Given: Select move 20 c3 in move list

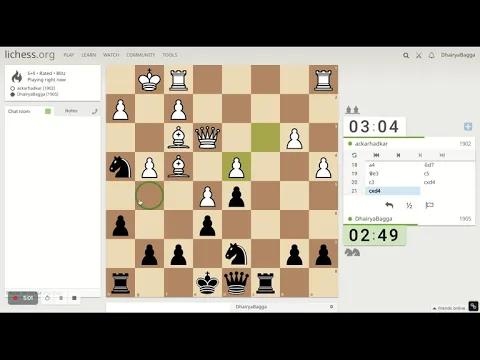Looking at the screenshot, I should (x=393, y=182).
